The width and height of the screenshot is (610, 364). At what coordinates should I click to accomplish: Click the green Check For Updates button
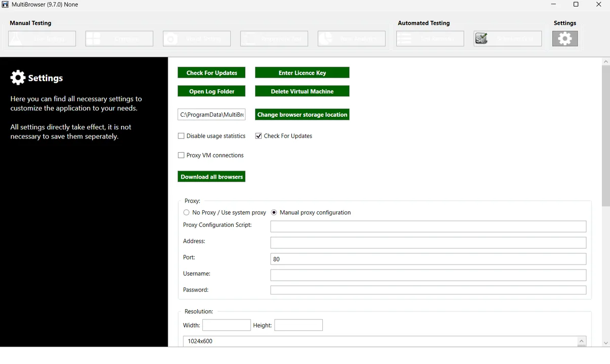tap(211, 73)
